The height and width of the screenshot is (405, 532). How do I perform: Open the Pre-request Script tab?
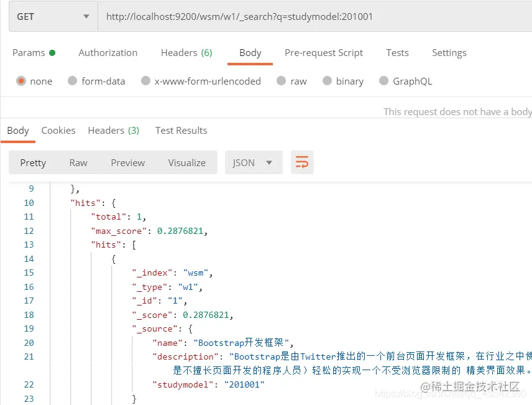[324, 53]
